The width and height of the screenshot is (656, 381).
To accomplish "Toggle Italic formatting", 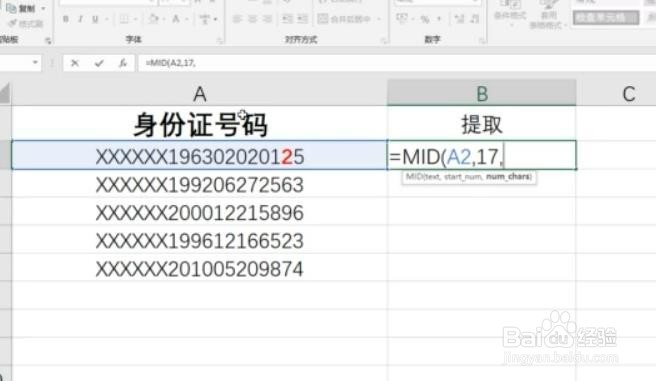I will point(80,19).
